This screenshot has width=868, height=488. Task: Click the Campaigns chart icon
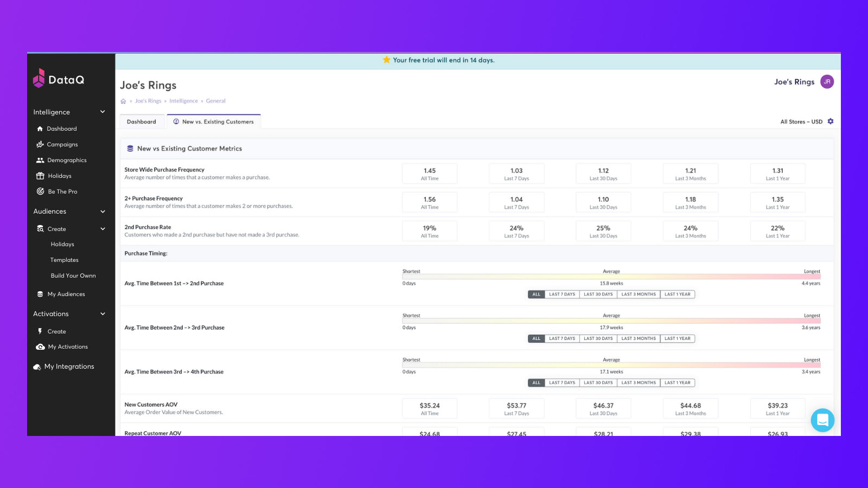[40, 145]
